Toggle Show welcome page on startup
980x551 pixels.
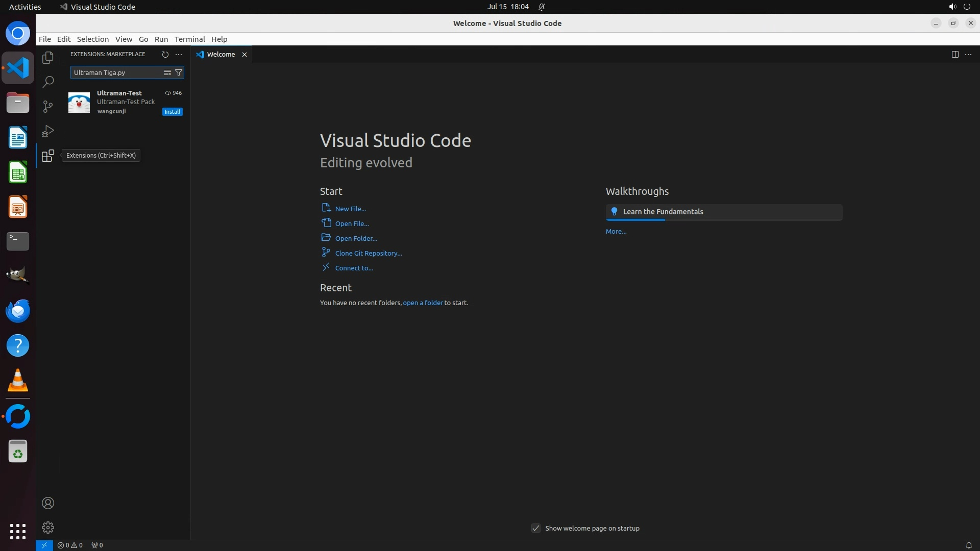[535, 528]
